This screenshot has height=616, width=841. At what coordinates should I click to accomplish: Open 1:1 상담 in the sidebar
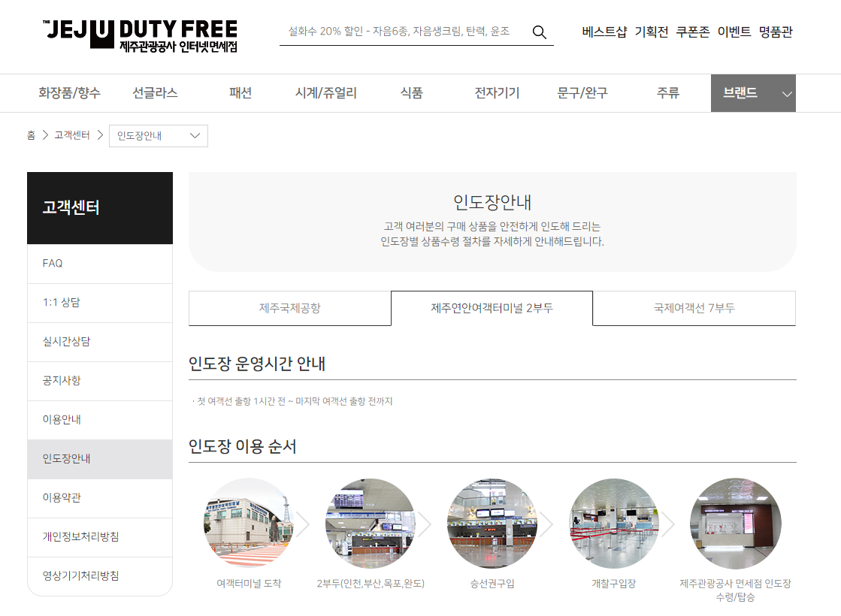(x=100, y=303)
